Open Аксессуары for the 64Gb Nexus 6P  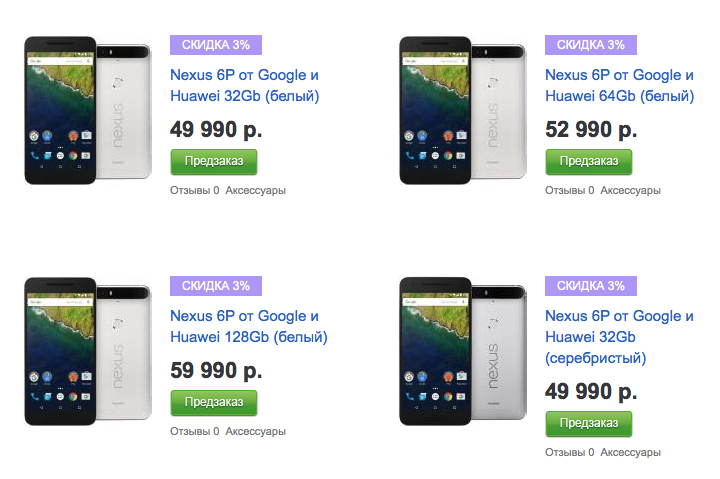click(630, 190)
